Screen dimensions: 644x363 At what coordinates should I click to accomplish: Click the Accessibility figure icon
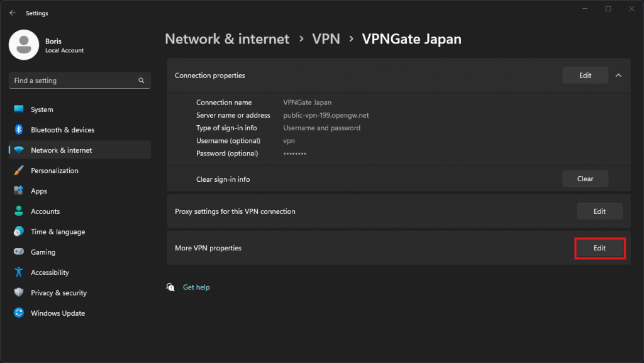point(19,272)
